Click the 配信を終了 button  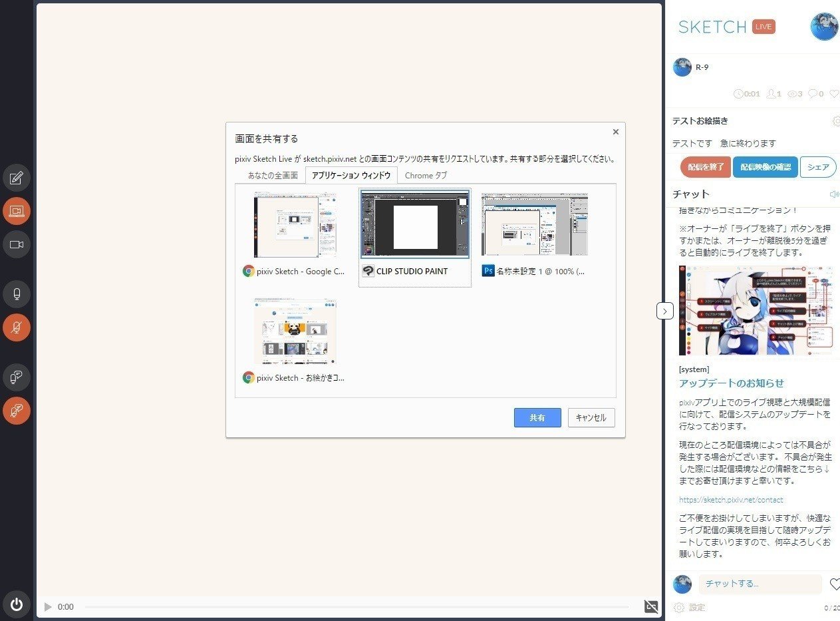pyautogui.click(x=706, y=167)
